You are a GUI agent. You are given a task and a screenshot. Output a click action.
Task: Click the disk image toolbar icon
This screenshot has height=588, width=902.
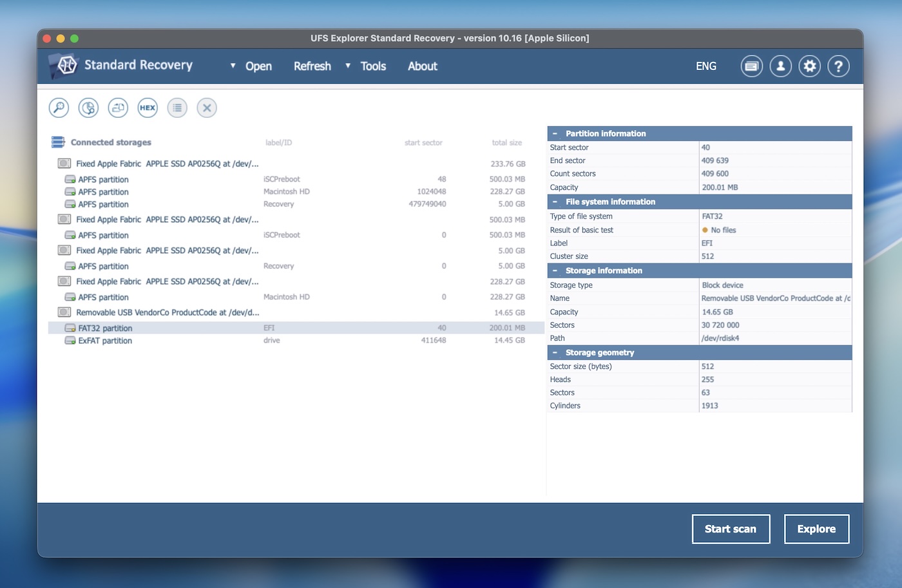[118, 108]
